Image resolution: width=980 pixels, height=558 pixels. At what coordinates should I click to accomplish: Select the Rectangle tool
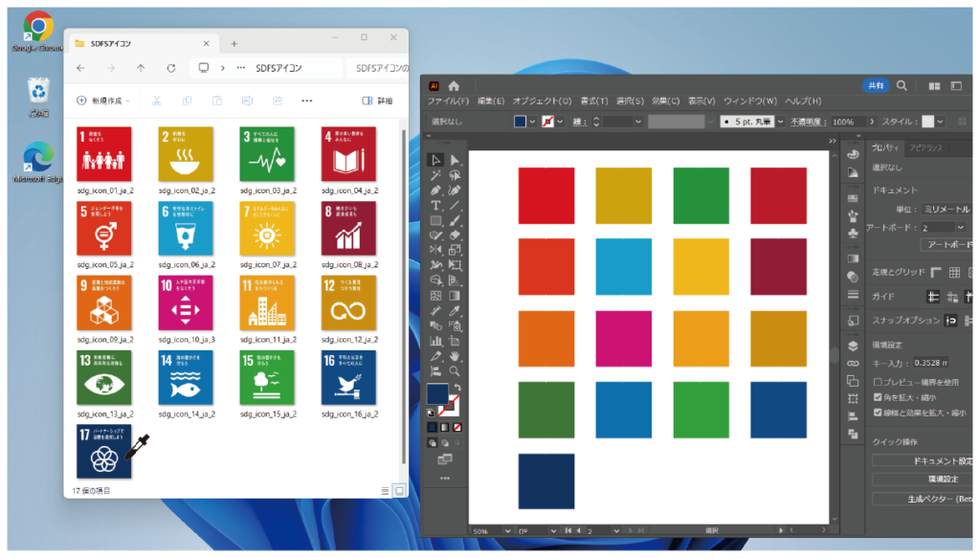435,220
